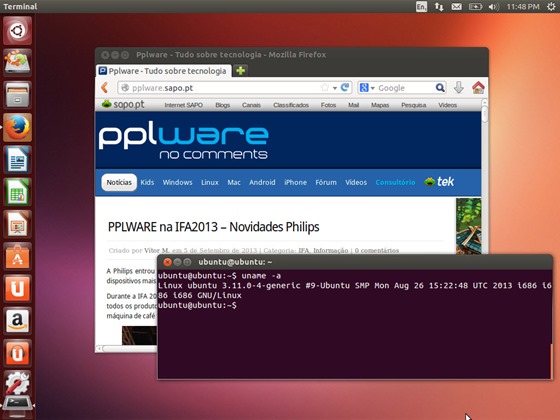
Task: Select Consultório in pplware navigation
Action: [x=395, y=182]
